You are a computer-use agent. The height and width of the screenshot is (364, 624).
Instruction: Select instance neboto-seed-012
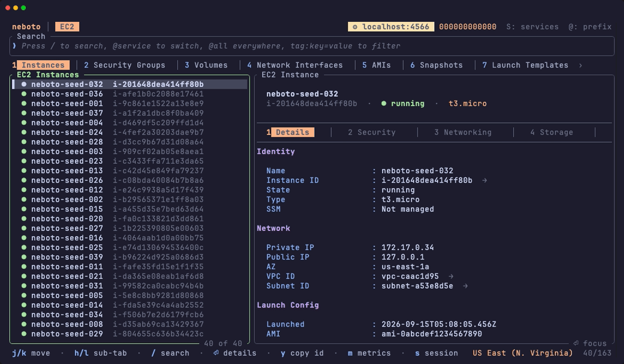(129, 190)
